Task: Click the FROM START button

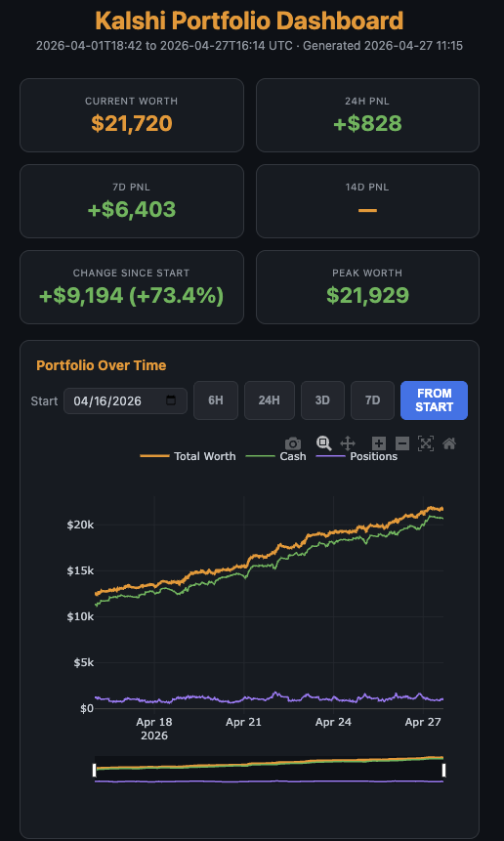Action: coord(435,400)
